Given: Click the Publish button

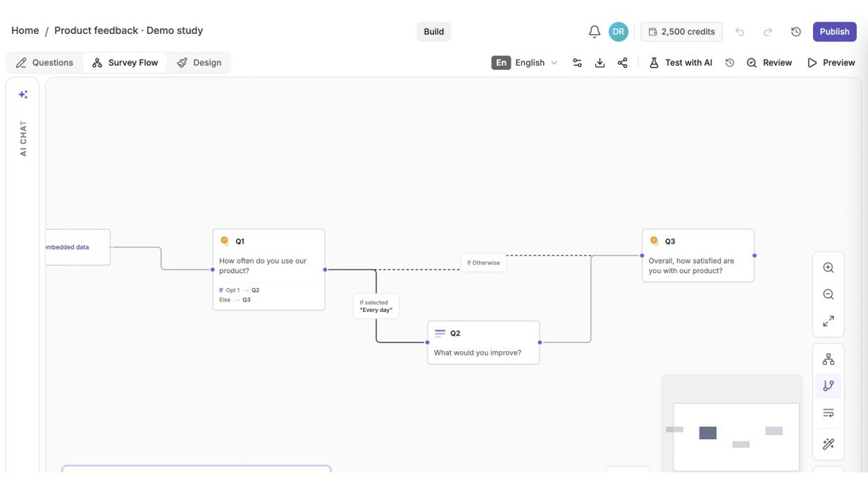Looking at the screenshot, I should click(x=835, y=32).
